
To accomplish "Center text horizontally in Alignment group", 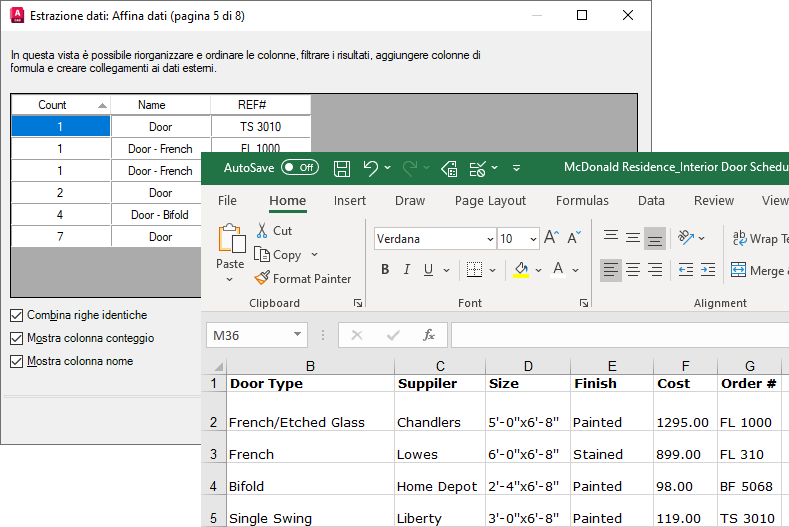I will point(633,270).
